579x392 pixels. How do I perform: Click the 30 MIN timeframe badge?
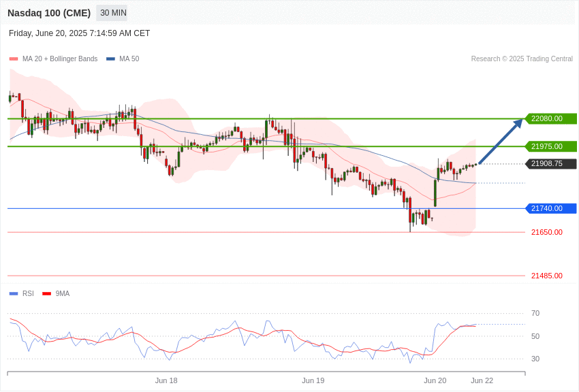pyautogui.click(x=112, y=13)
